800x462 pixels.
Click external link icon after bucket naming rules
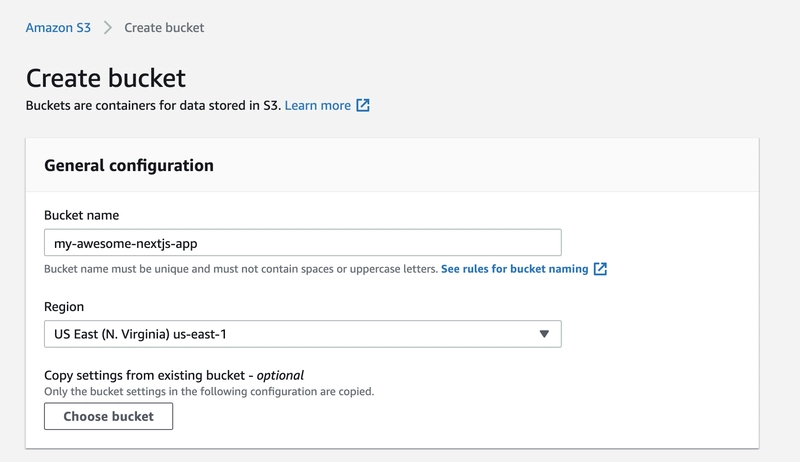[x=601, y=269]
